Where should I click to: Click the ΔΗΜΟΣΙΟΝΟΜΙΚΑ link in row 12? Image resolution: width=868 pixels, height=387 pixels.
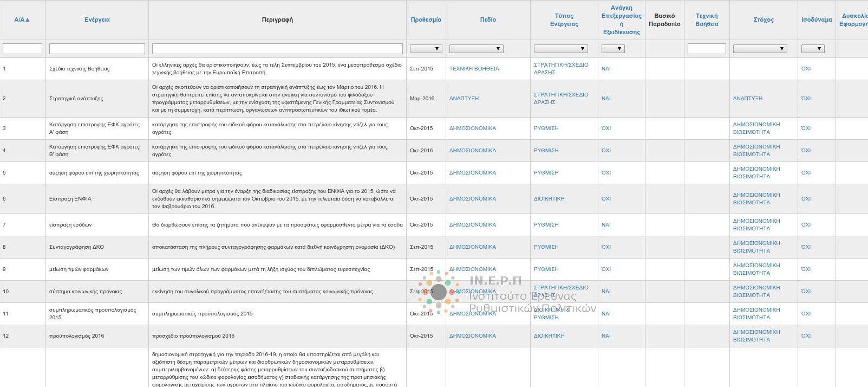[473, 336]
